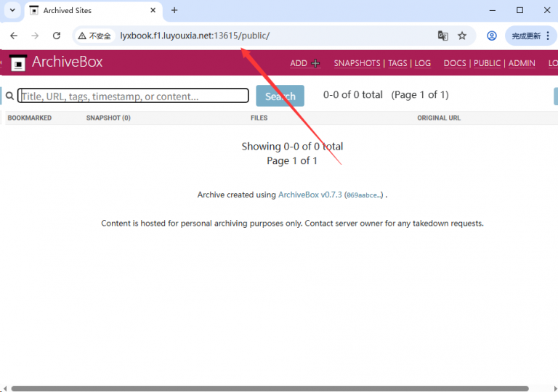Go to SNAPSHOTS in the header
This screenshot has height=392, width=558.
point(357,63)
